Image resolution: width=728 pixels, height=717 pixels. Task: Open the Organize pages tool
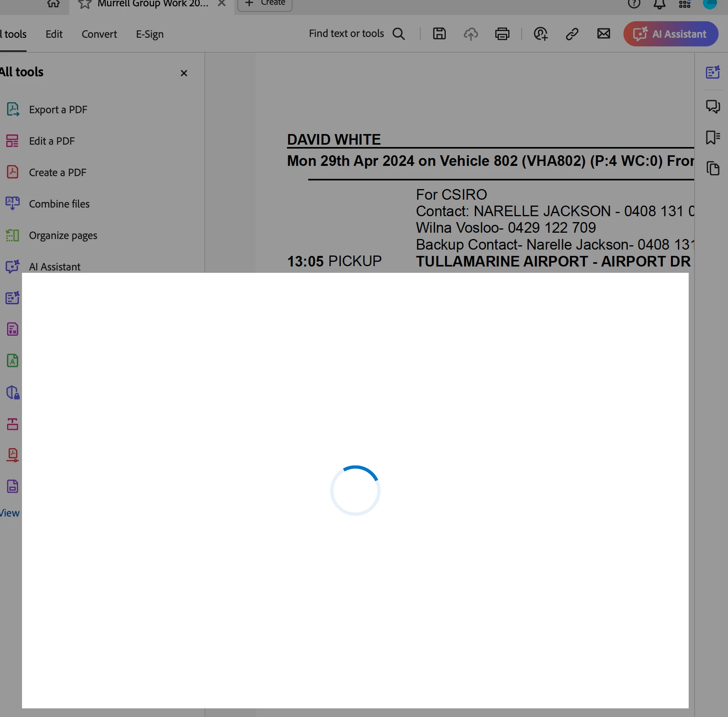click(x=63, y=235)
